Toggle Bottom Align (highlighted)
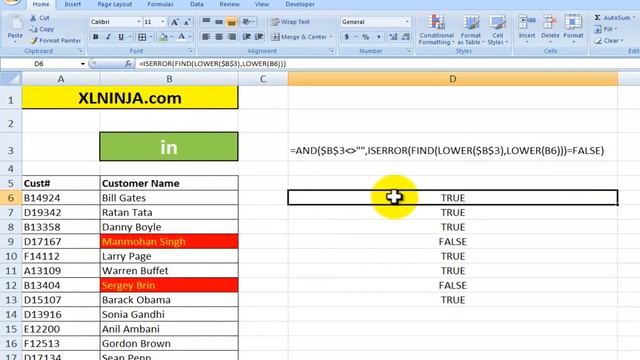This screenshot has height=360, width=640. [x=231, y=22]
